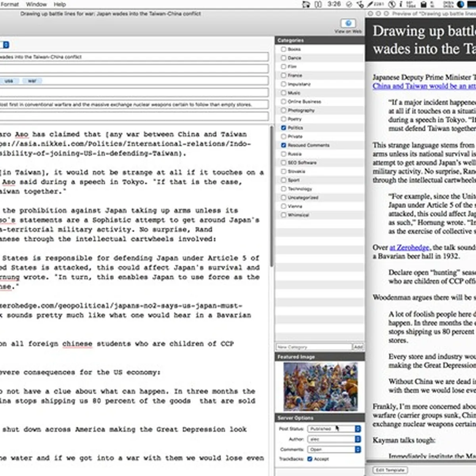Open the Help menu
The image size is (476, 476).
point(60,4)
